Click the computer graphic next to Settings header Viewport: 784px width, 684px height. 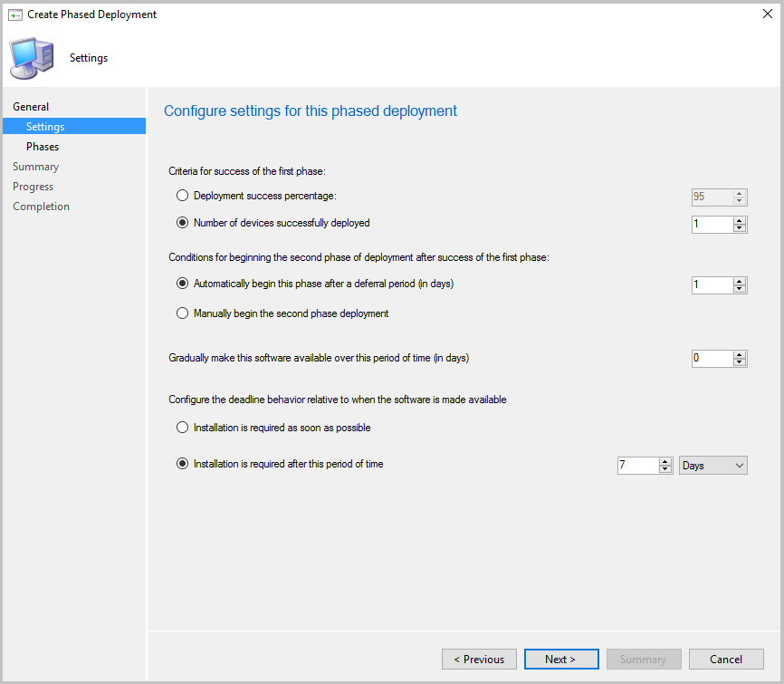pyautogui.click(x=30, y=57)
